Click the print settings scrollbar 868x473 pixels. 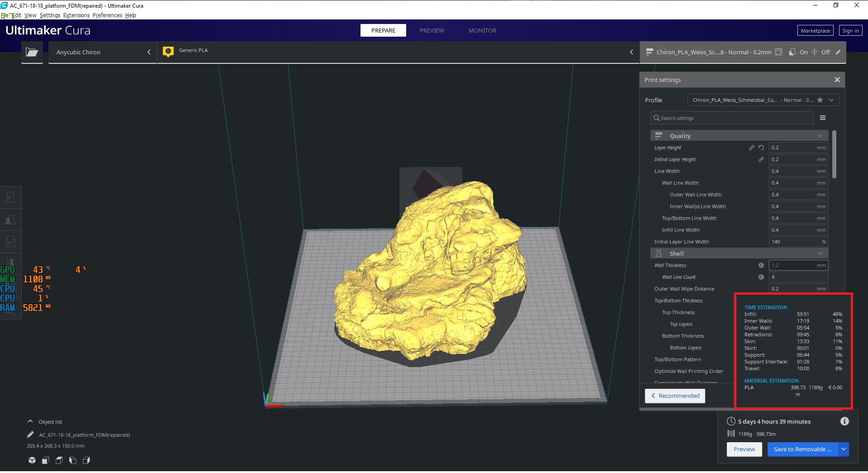coord(834,154)
